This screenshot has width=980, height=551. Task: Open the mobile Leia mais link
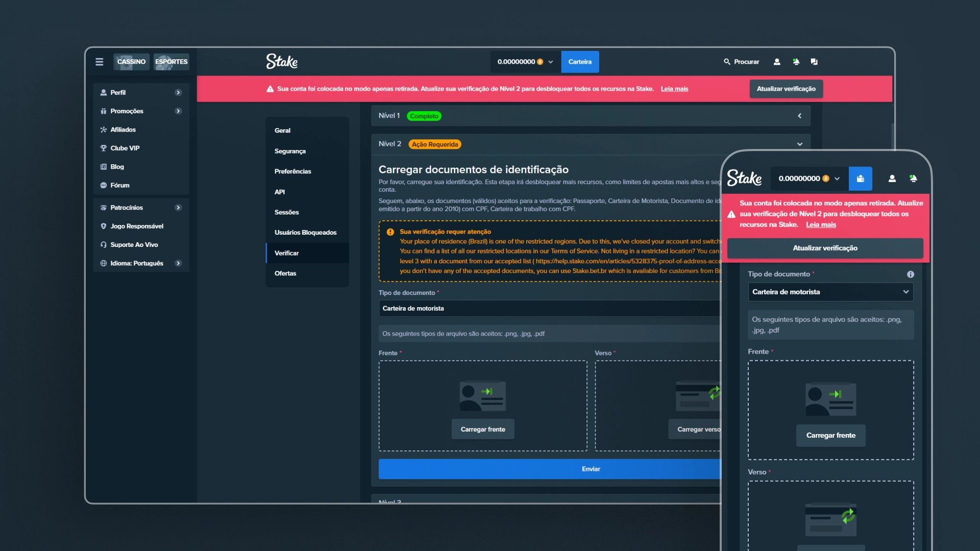[x=821, y=224]
